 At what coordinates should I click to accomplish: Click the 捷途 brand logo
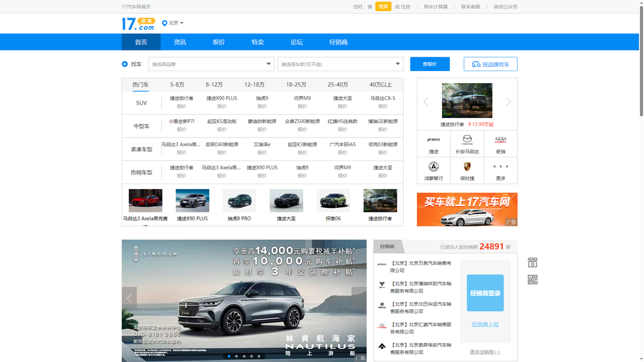coord(433,139)
